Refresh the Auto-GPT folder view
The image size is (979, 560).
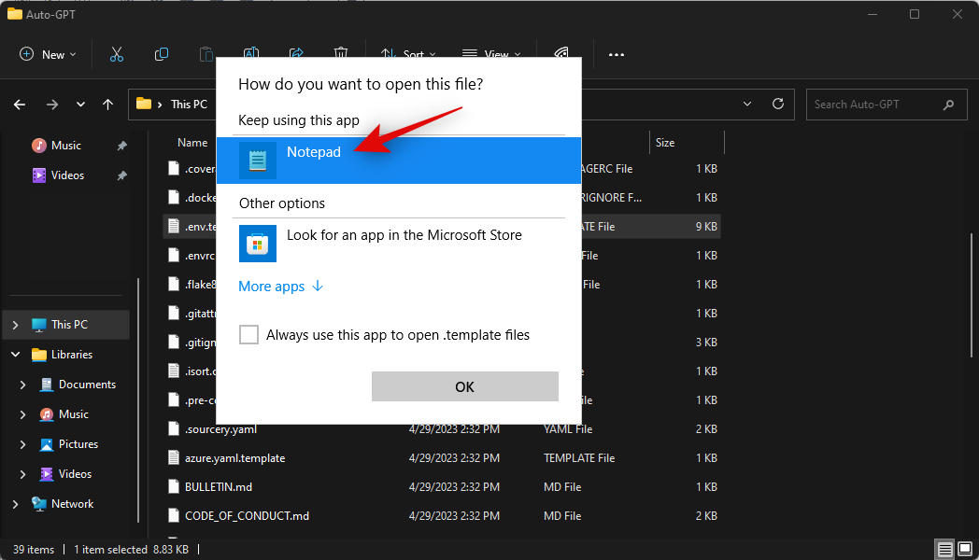(x=778, y=104)
